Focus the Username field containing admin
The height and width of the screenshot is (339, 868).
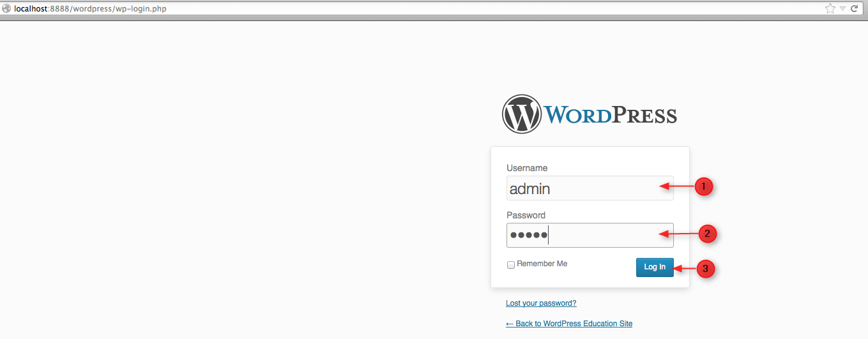[590, 188]
